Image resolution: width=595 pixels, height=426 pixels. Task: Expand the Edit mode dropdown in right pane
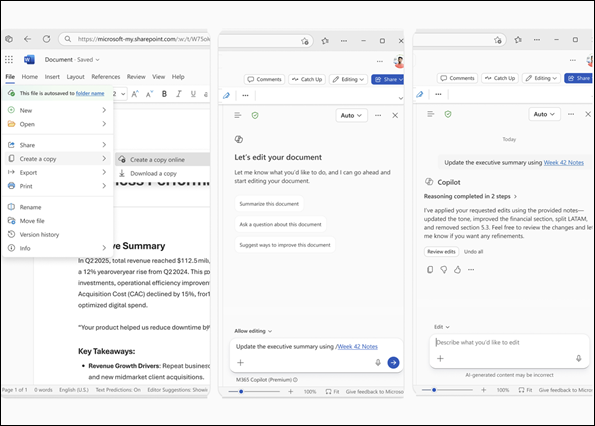coord(442,327)
